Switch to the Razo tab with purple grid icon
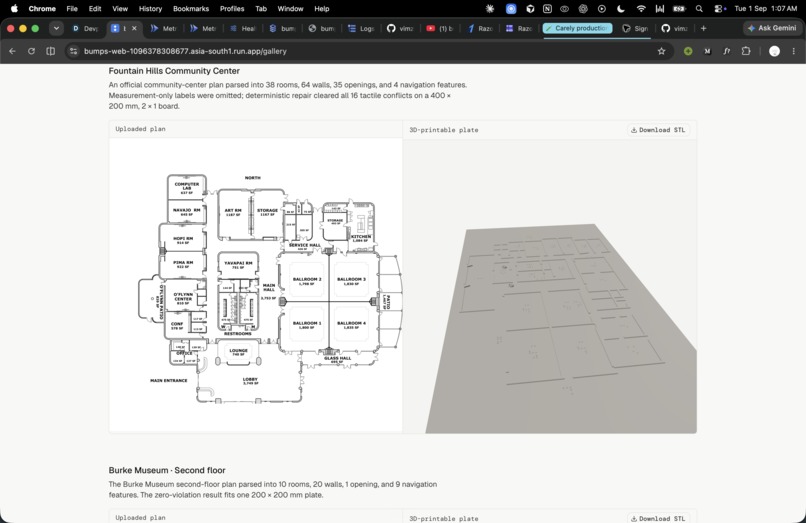This screenshot has height=523, width=806. click(519, 28)
